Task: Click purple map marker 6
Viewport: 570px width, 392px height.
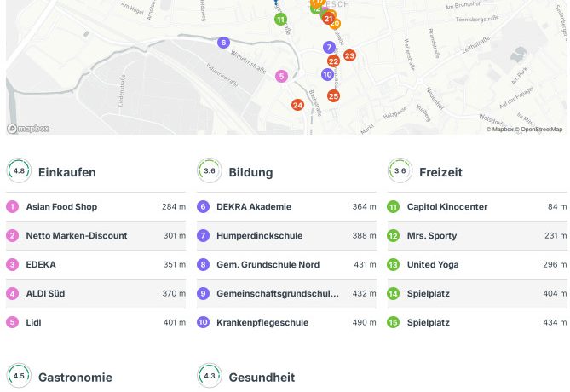Action: pyautogui.click(x=223, y=43)
